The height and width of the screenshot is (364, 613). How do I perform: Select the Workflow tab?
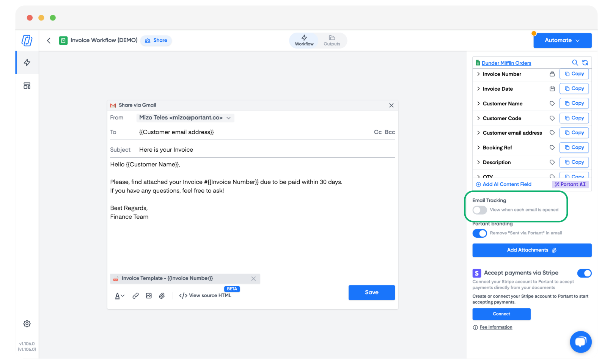pyautogui.click(x=304, y=40)
